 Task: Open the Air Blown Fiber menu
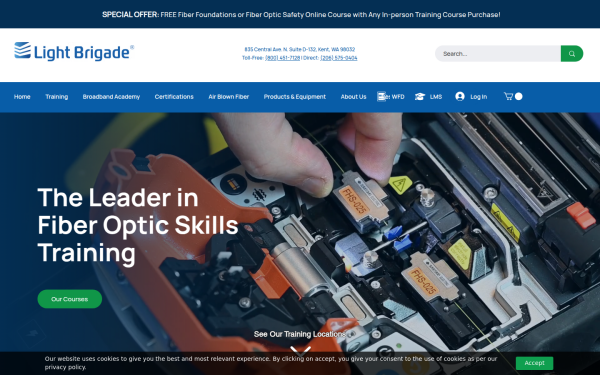[x=228, y=97]
